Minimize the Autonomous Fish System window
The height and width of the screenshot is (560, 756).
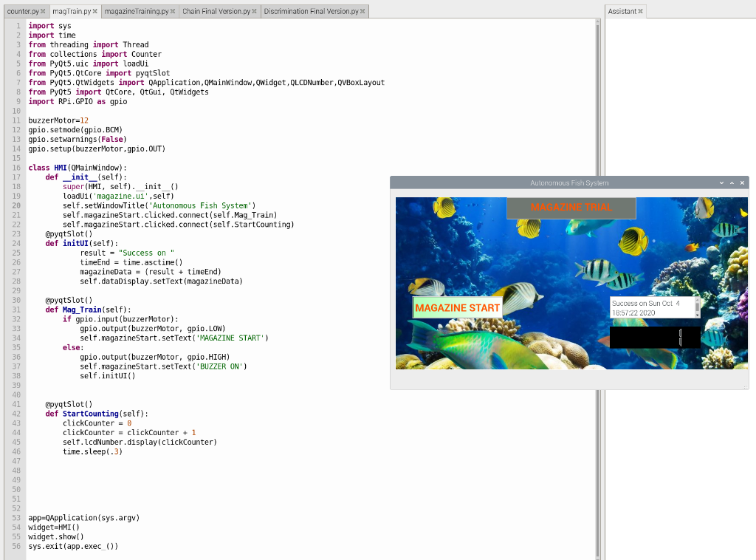[x=721, y=182]
